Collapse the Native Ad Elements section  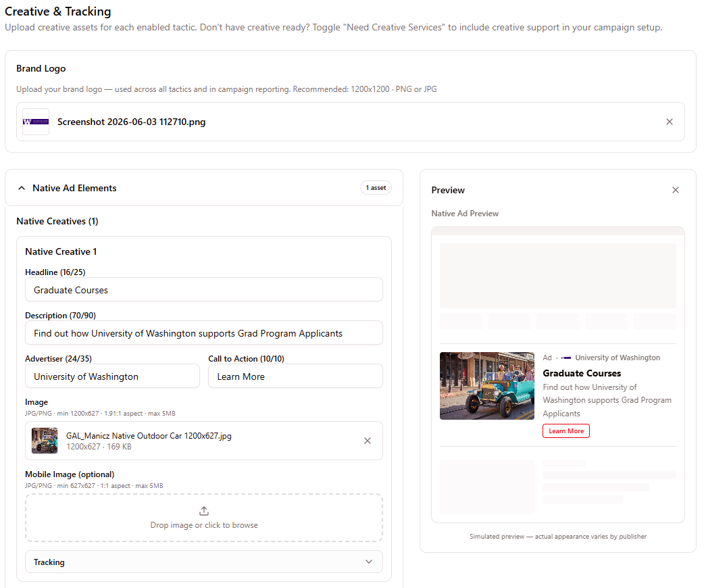(x=22, y=188)
